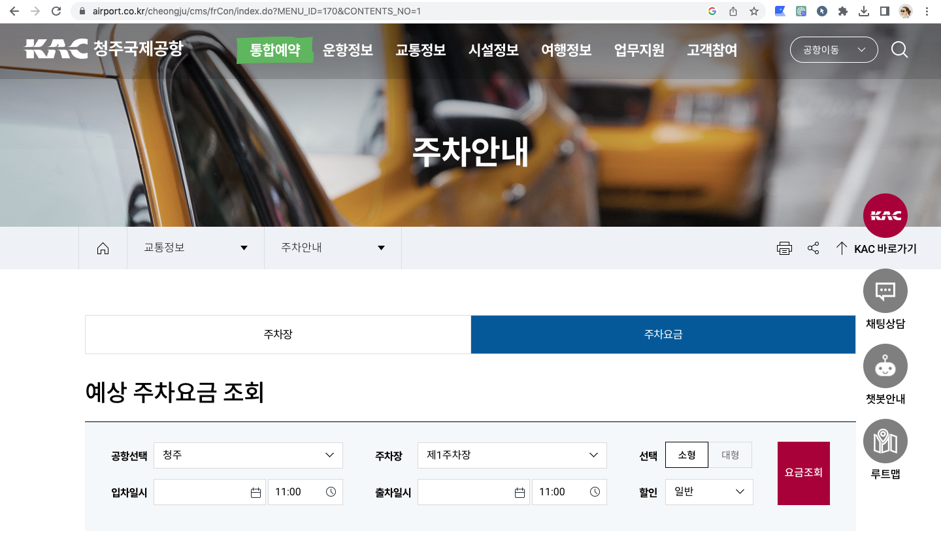This screenshot has height=560, width=941.
Task: Click the home icon in the breadcrumb bar
Action: 103,248
